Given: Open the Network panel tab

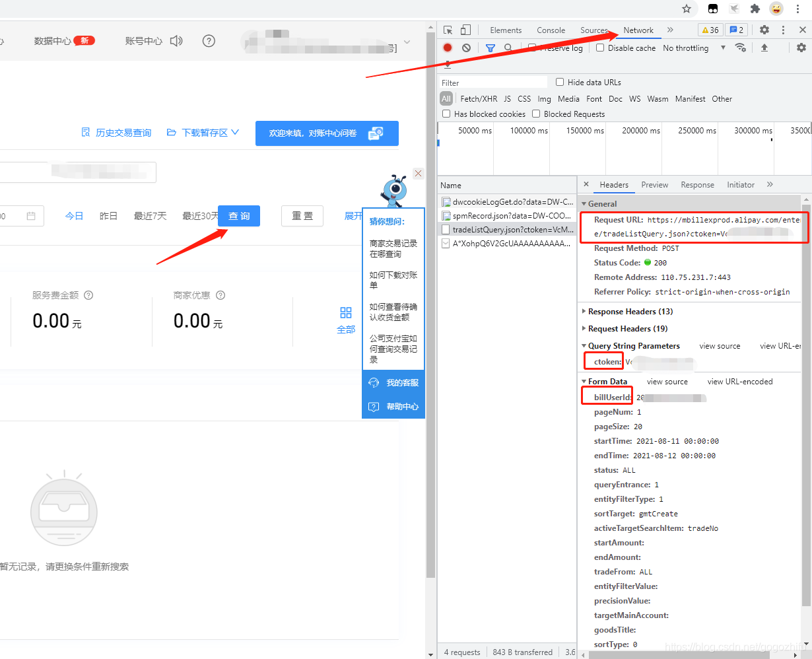Looking at the screenshot, I should (638, 30).
